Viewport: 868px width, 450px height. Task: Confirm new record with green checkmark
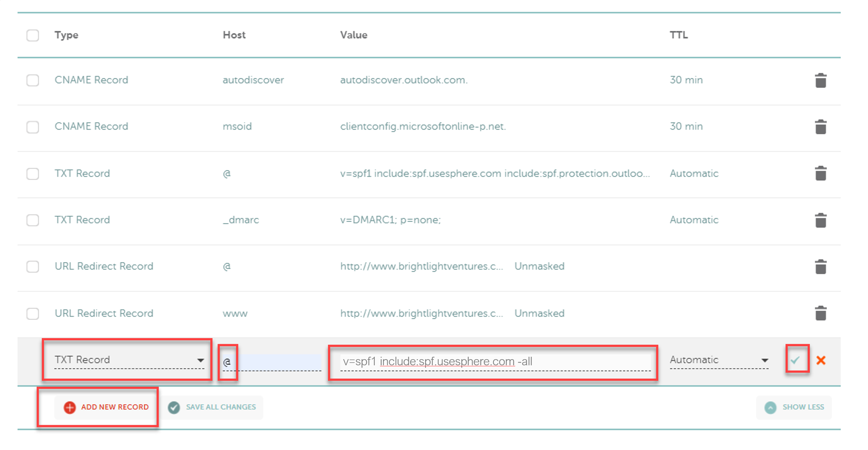(795, 360)
